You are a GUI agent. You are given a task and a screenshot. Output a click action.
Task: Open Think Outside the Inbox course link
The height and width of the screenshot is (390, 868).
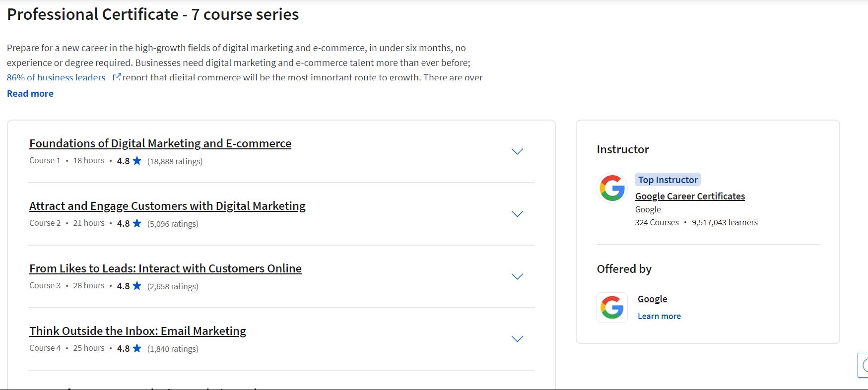click(137, 331)
